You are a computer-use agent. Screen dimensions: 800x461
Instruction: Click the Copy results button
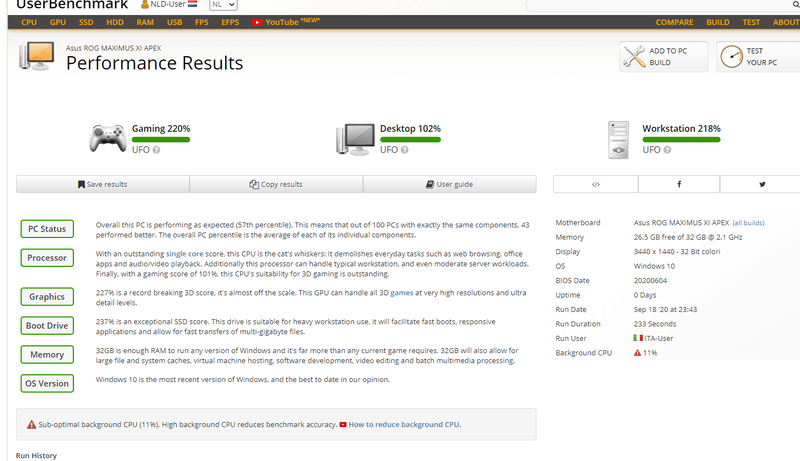pos(276,184)
